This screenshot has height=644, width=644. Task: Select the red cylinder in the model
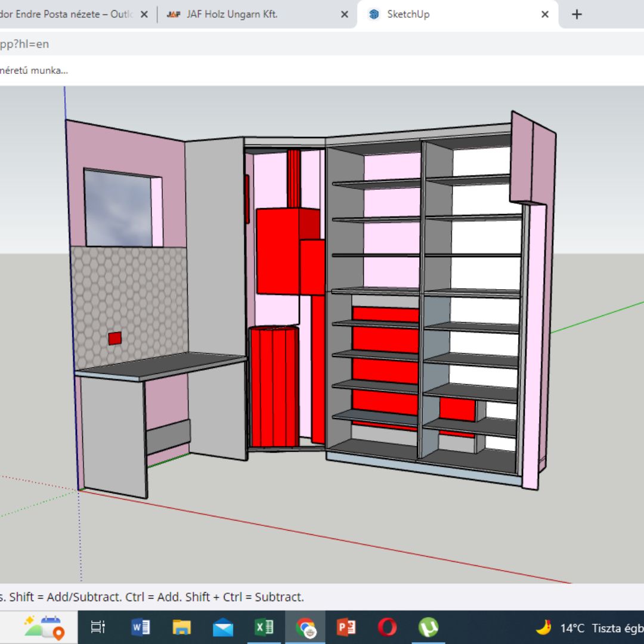[274, 386]
